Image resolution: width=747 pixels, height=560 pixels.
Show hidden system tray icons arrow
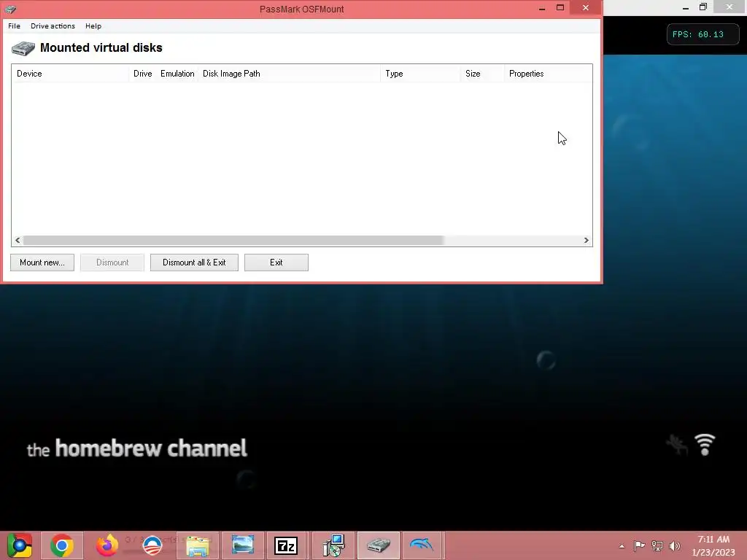tap(622, 546)
